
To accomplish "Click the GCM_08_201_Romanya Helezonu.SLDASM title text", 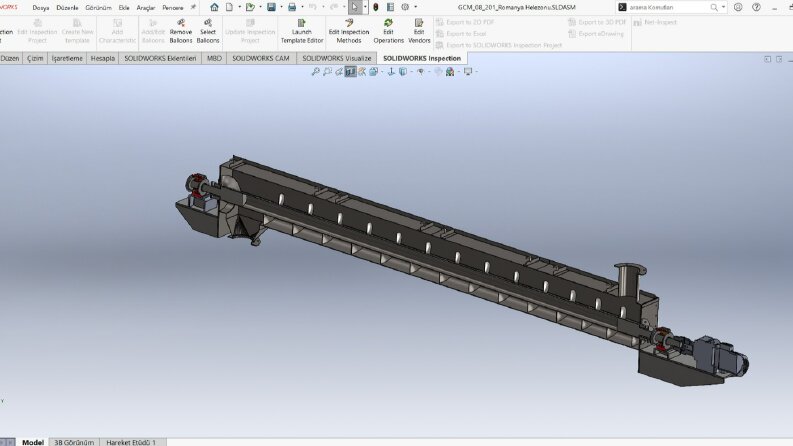I will click(516, 7).
